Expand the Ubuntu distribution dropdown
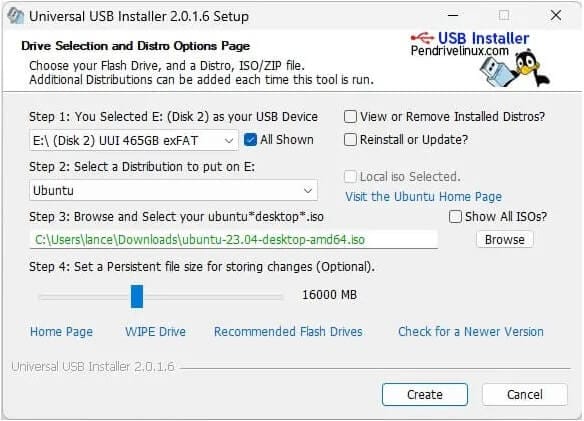Screen dimensions: 584x421 point(173,190)
